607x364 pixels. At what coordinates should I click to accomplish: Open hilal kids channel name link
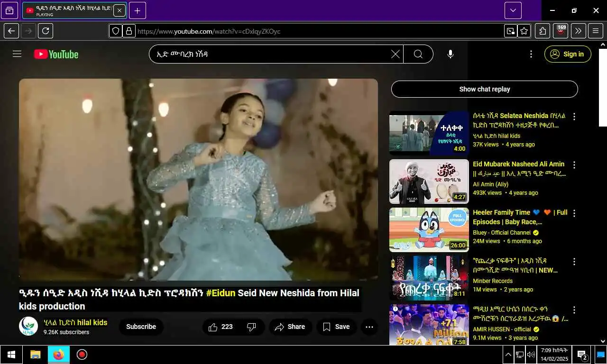(75, 322)
